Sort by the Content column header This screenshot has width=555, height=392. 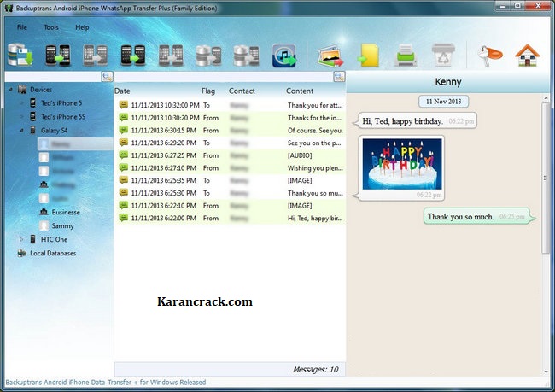(x=300, y=91)
